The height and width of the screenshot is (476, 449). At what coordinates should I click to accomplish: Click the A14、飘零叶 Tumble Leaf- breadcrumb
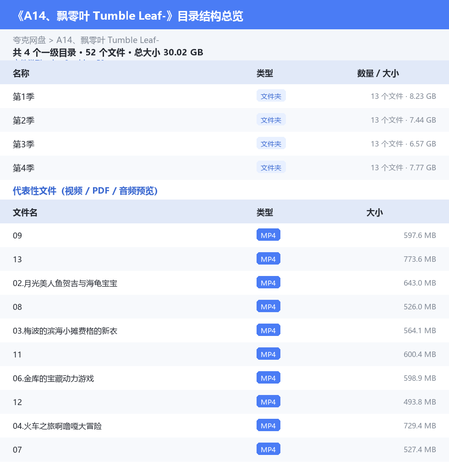tap(108, 40)
